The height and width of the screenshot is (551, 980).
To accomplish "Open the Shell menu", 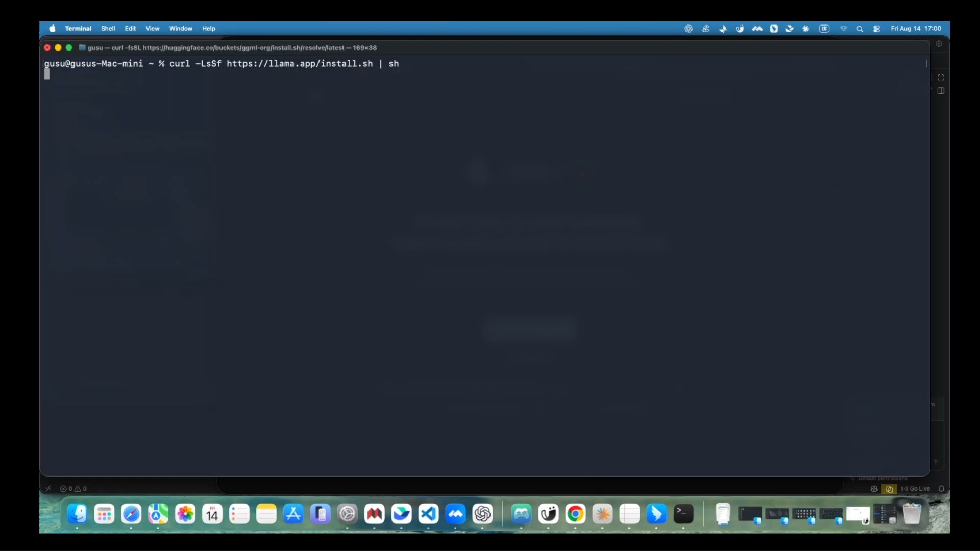I will pos(108,29).
